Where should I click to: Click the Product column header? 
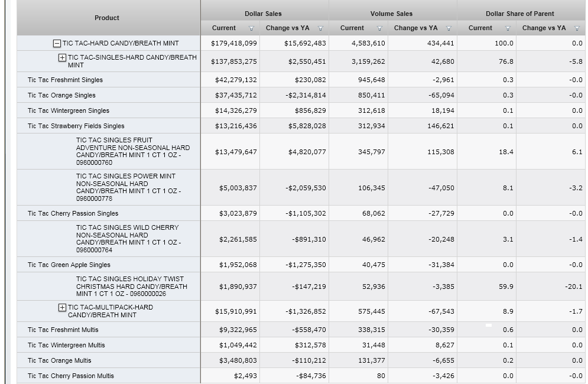tap(107, 18)
